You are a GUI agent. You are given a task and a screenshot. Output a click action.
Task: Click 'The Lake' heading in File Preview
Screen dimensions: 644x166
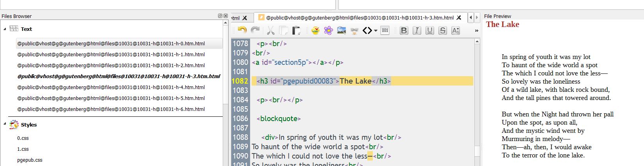coord(503,24)
